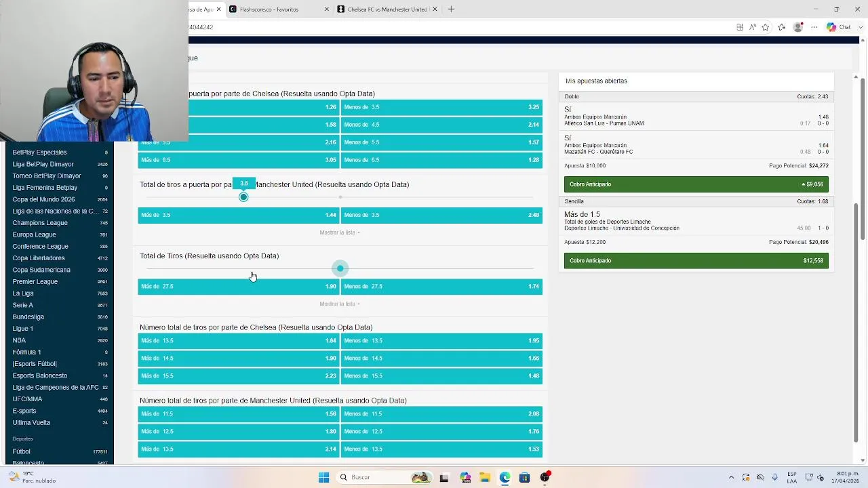This screenshot has height=488, width=868.
Task: Select Menos de 4.5 at odds 2.14
Action: [441, 125]
